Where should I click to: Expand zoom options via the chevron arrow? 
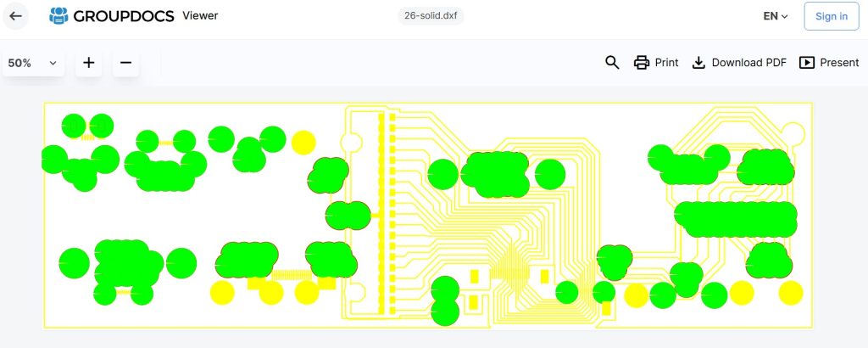pos(53,63)
